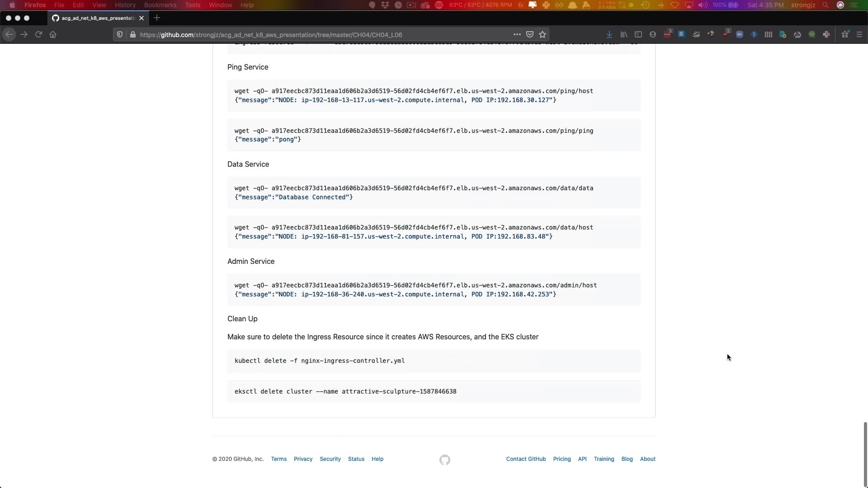Click the Firefox home button

click(x=53, y=34)
